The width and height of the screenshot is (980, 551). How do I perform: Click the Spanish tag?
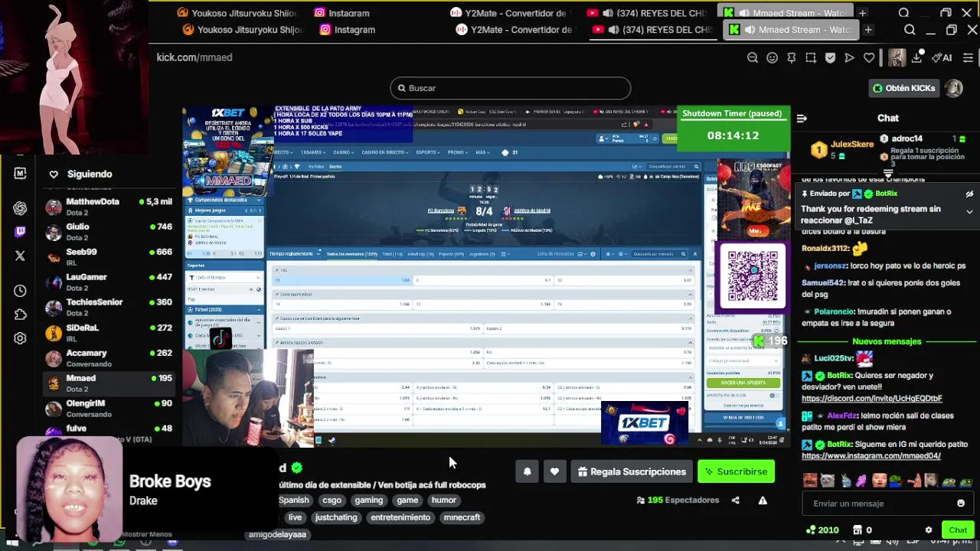(294, 500)
